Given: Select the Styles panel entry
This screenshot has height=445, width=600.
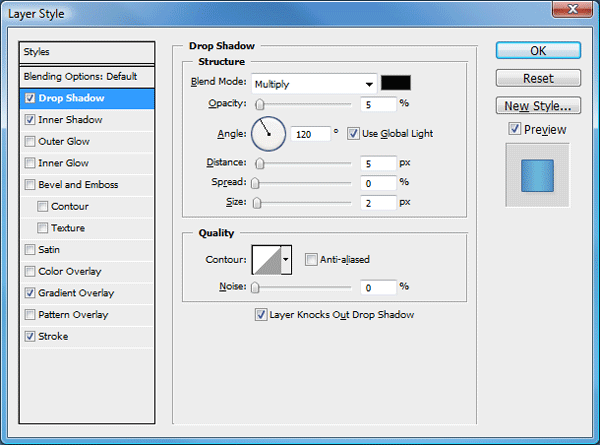Looking at the screenshot, I should coord(87,52).
